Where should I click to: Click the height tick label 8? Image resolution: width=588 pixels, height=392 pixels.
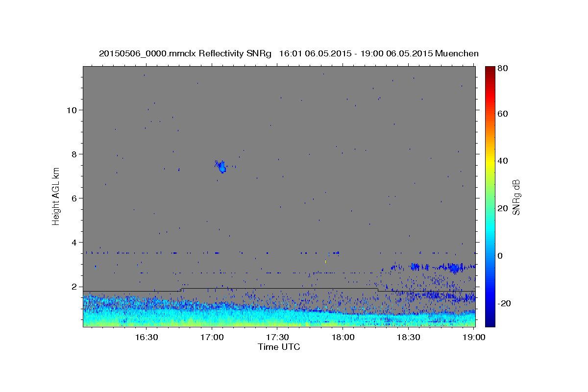pos(74,154)
